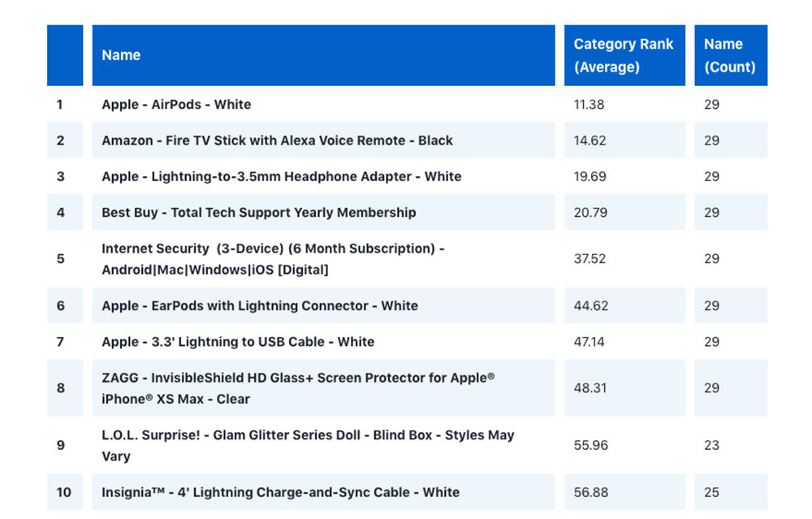Select the count value 23

pyautogui.click(x=711, y=445)
